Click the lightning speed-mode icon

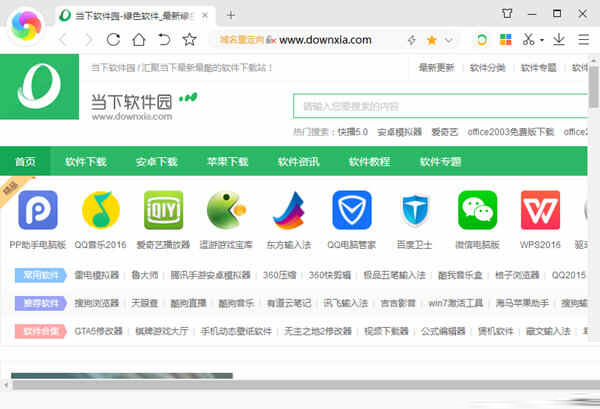[x=412, y=40]
